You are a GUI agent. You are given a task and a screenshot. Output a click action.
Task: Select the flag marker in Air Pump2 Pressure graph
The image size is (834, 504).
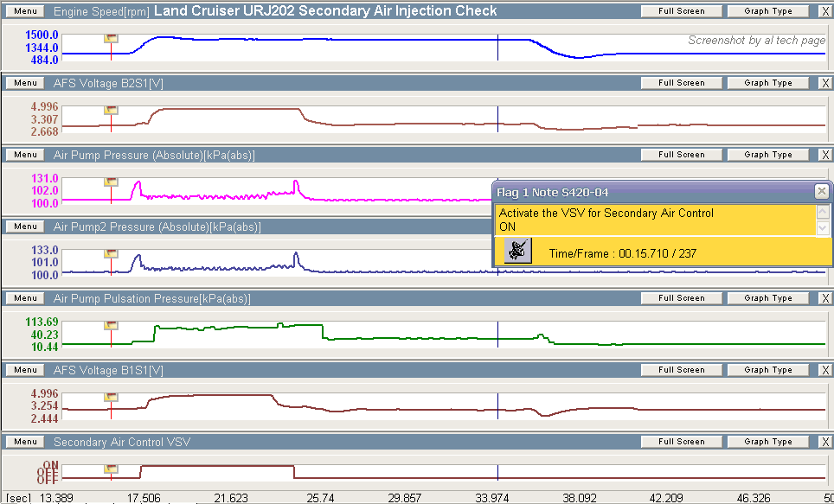[111, 253]
